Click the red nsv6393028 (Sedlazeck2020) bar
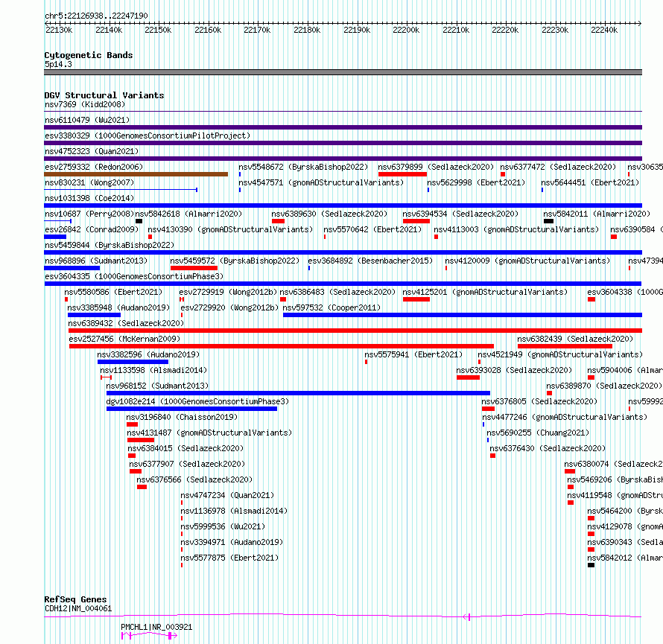Viewport: 663px width, 644px height. click(x=468, y=377)
